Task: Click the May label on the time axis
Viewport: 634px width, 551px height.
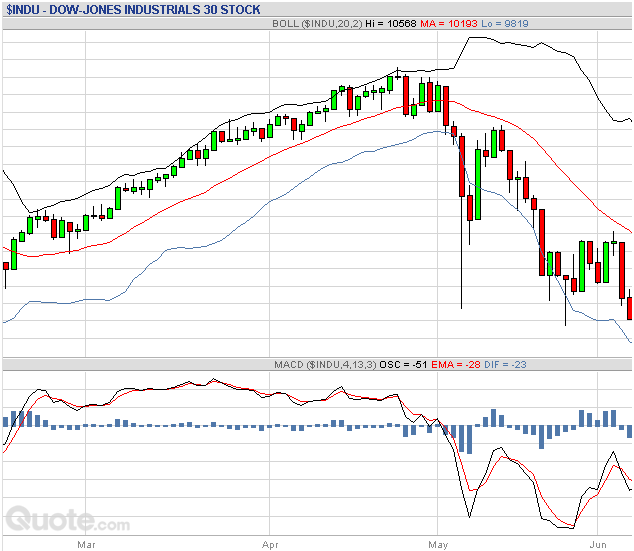Action: point(438,545)
